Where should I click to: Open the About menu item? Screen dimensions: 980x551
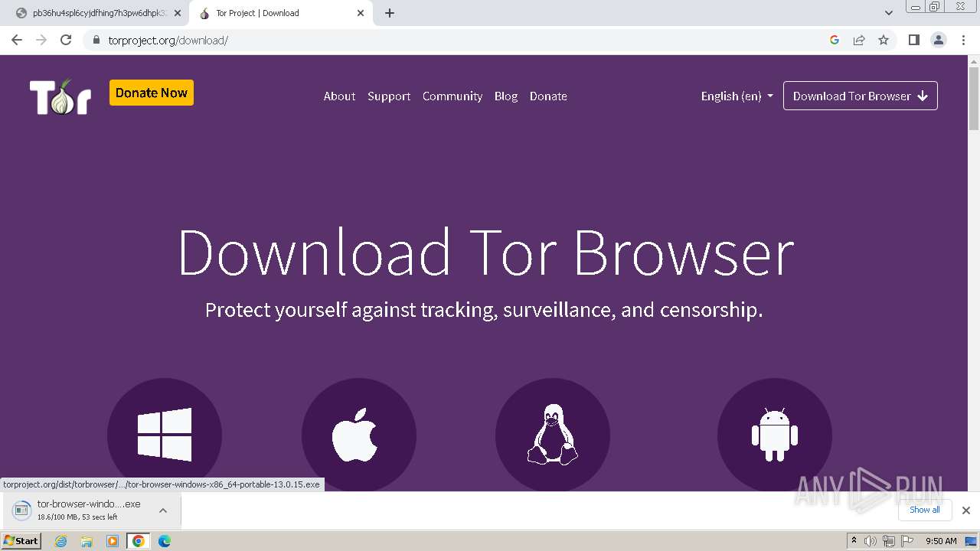[339, 96]
